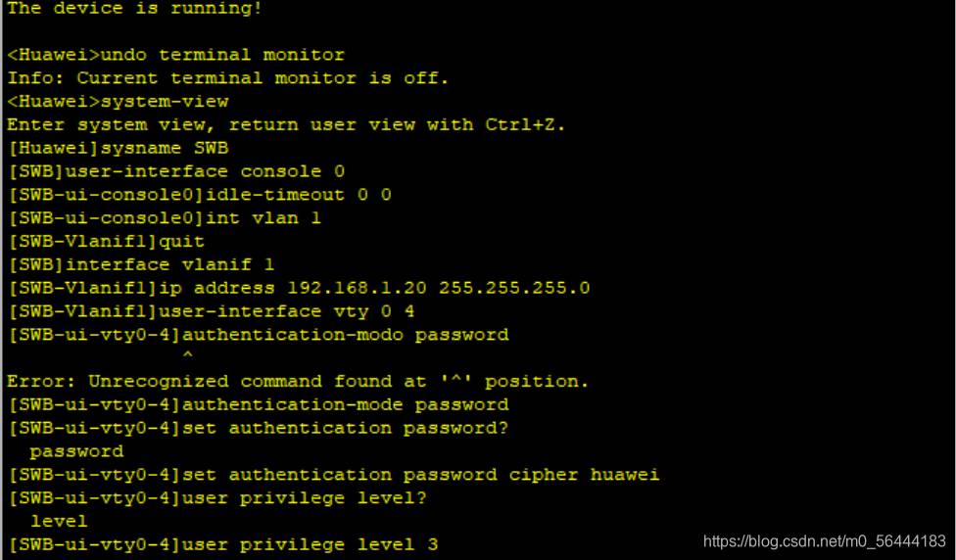Image resolution: width=956 pixels, height=560 pixels.
Task: Click the 'user privilege level?' help line
Action: point(217,498)
